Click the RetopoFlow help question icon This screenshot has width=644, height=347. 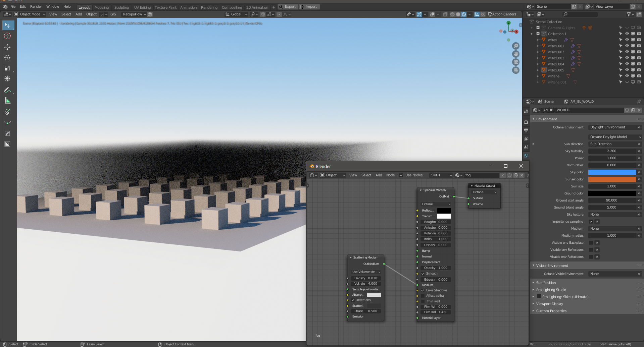pos(150,14)
